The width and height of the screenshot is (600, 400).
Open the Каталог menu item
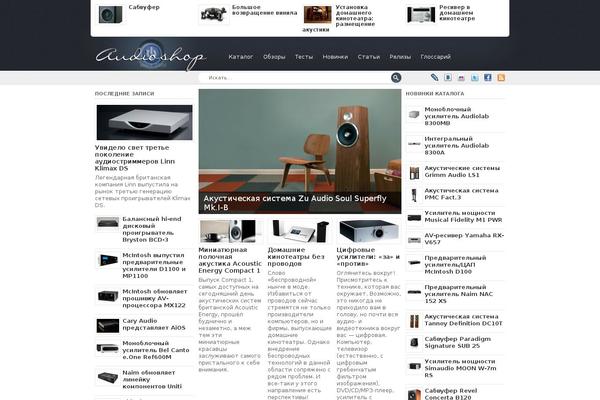(241, 57)
